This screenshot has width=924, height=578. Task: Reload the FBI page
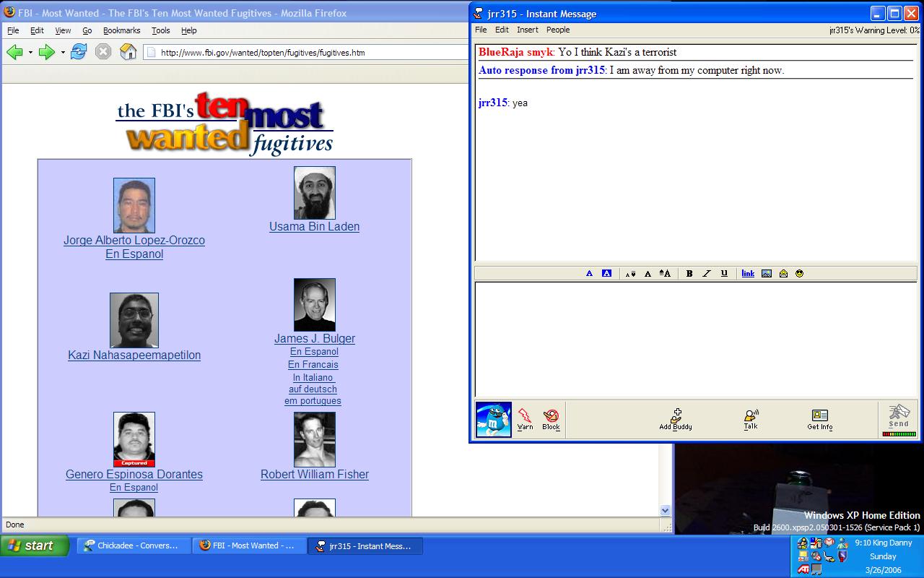[x=79, y=52]
